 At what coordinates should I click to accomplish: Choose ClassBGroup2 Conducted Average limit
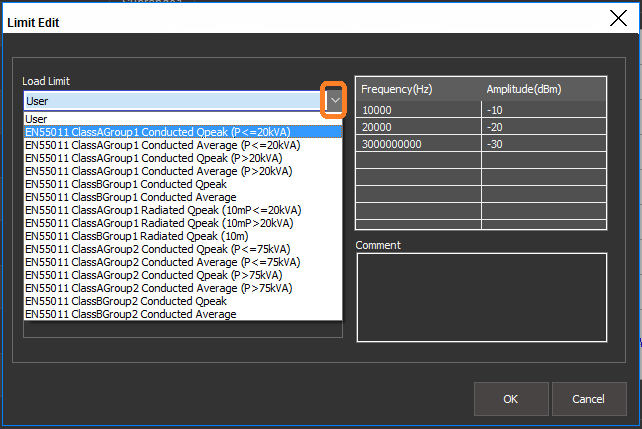tap(130, 314)
